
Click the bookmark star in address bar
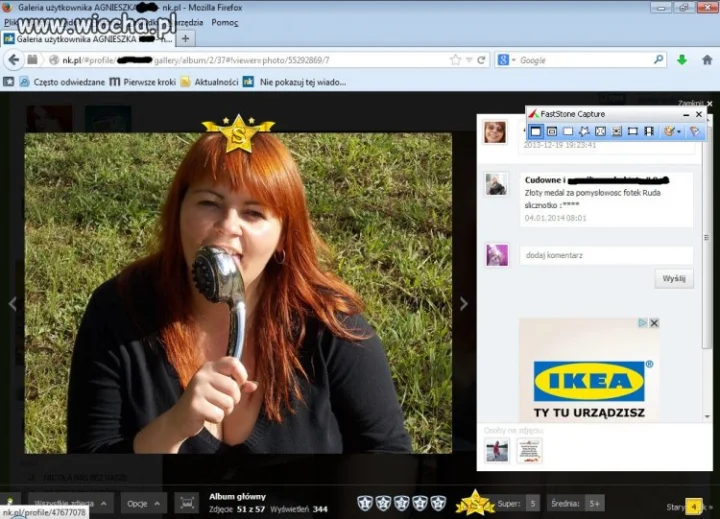click(455, 60)
